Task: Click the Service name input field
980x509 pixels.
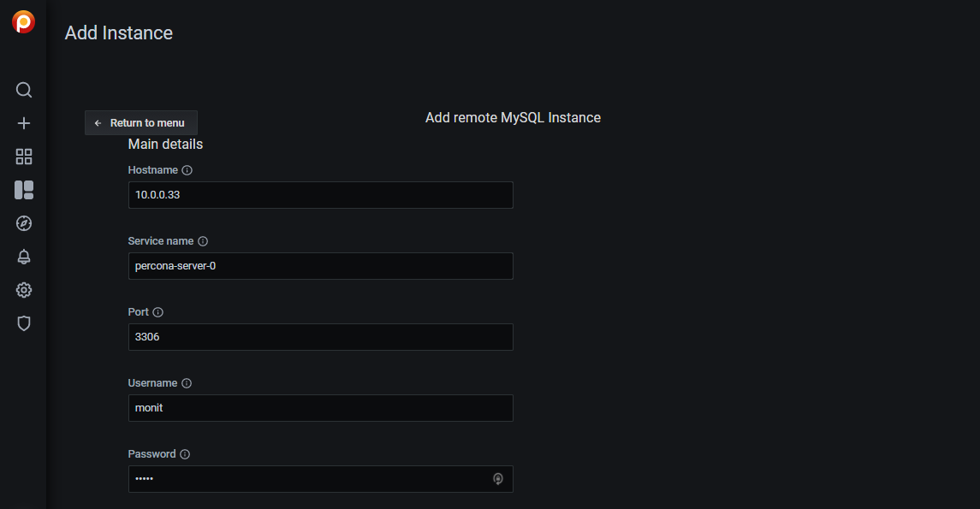Action: pos(321,266)
